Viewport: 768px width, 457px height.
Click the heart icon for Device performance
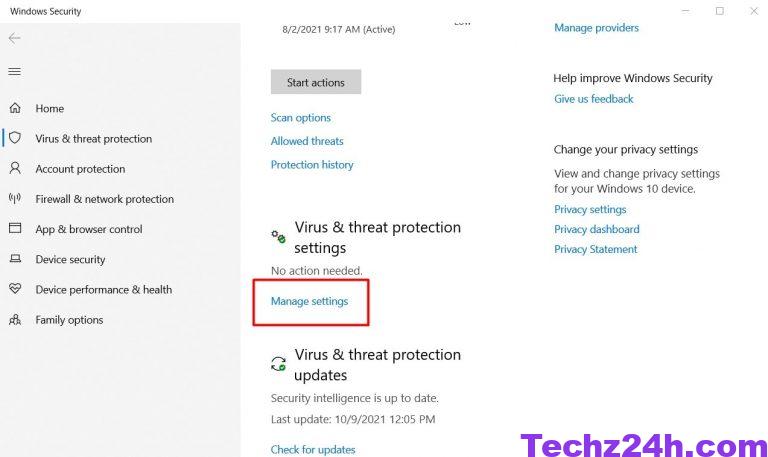[15, 289]
